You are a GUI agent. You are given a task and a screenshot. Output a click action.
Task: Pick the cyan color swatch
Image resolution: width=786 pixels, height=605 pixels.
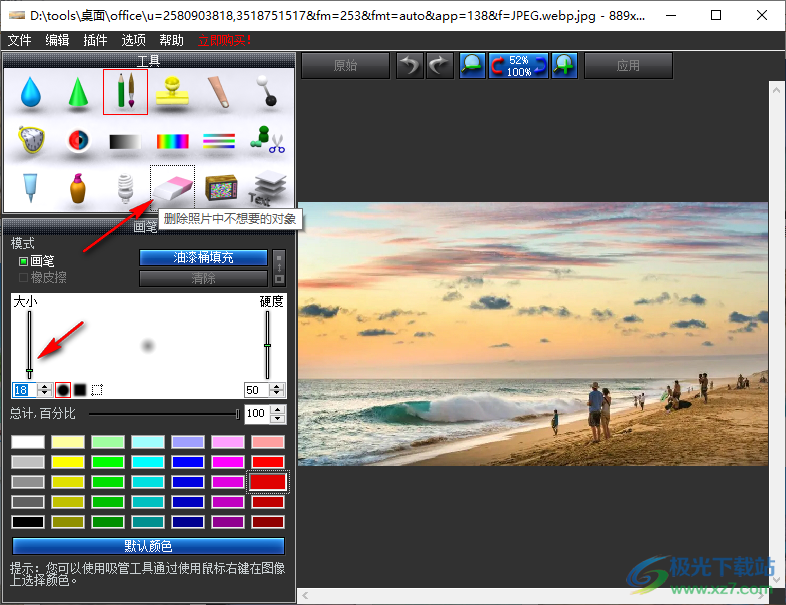point(148,462)
